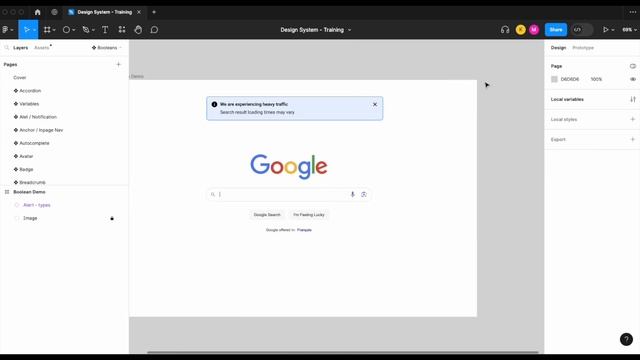
Task: Click the Share button
Action: tap(556, 30)
